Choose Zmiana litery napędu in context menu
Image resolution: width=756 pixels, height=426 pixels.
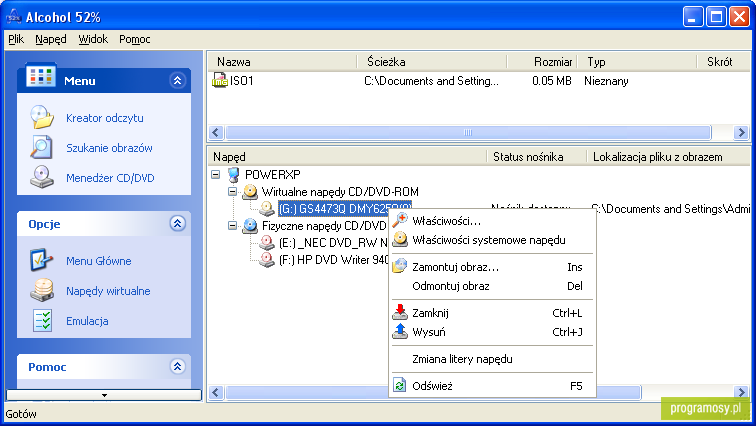[x=492, y=359]
